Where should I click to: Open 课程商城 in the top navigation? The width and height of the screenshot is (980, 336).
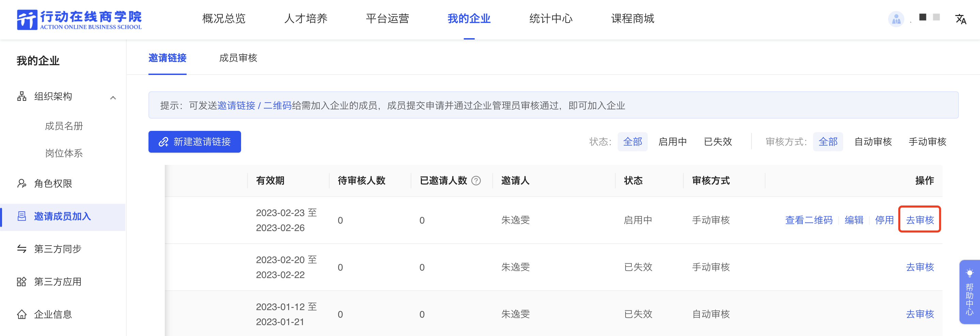(x=633, y=19)
